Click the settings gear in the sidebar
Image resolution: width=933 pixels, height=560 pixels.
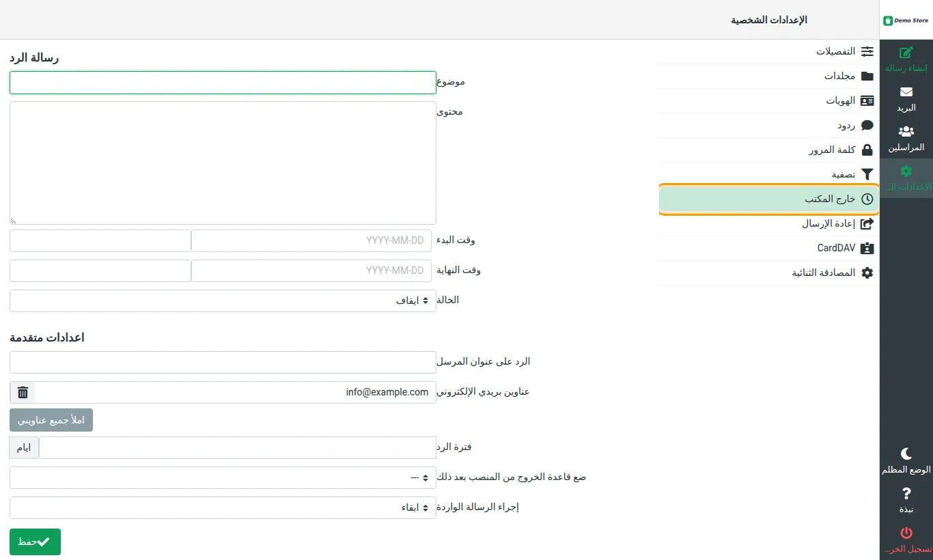[x=906, y=171]
